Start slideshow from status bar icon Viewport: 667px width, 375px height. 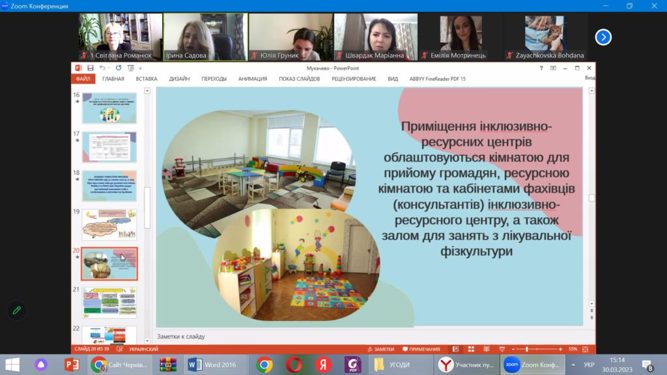point(502,349)
